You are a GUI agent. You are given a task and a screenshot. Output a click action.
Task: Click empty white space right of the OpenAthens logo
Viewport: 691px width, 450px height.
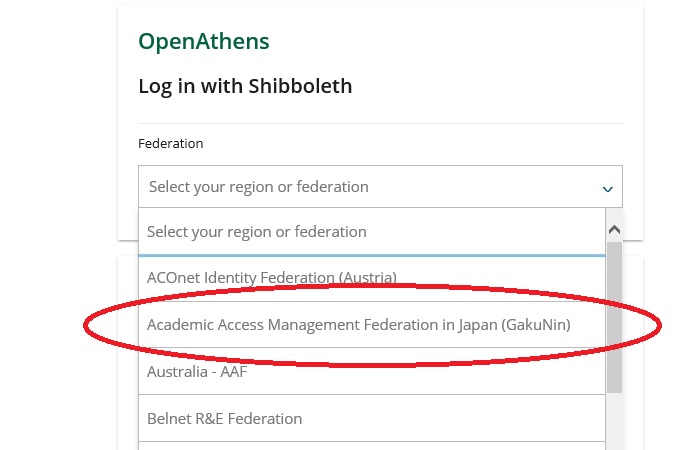450,41
